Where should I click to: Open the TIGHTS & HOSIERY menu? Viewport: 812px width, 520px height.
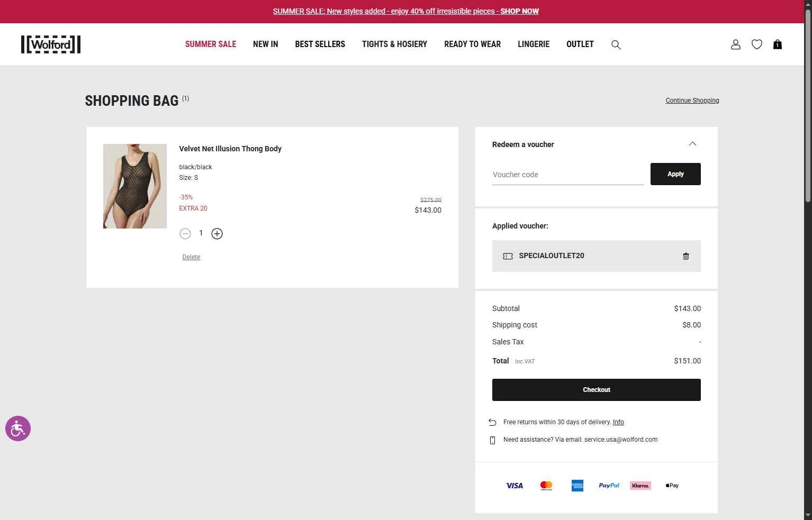coord(395,44)
